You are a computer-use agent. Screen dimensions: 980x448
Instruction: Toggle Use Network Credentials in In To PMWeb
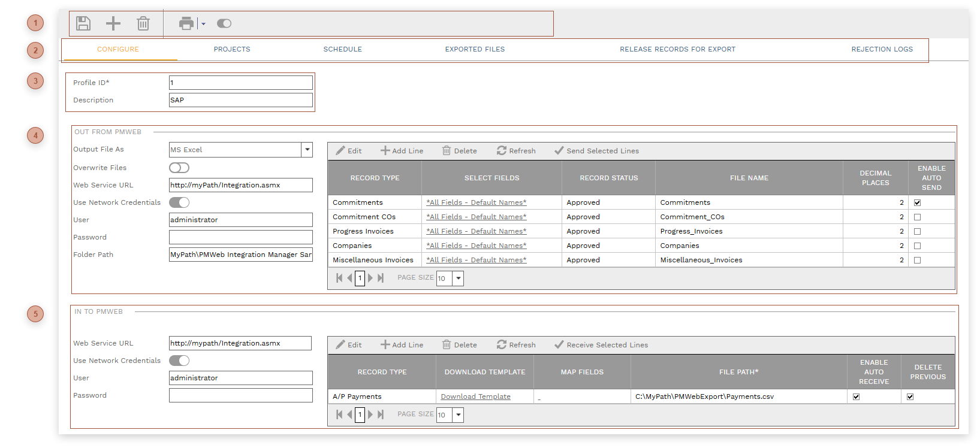(179, 361)
